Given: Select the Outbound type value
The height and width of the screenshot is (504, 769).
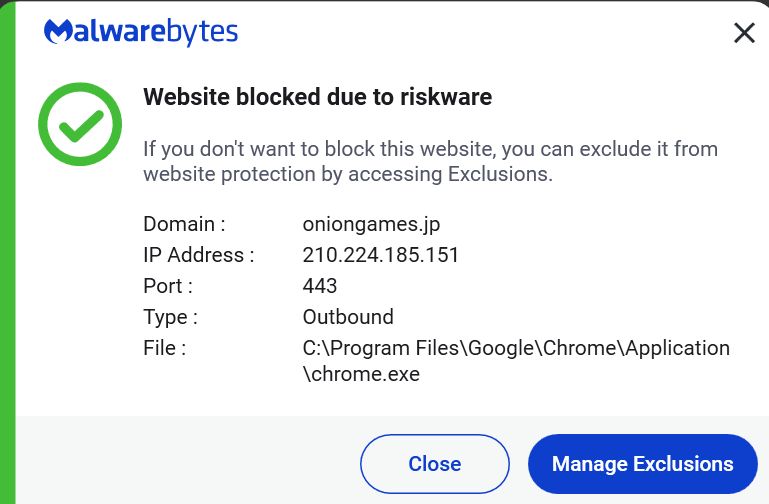Looking at the screenshot, I should point(348,317).
